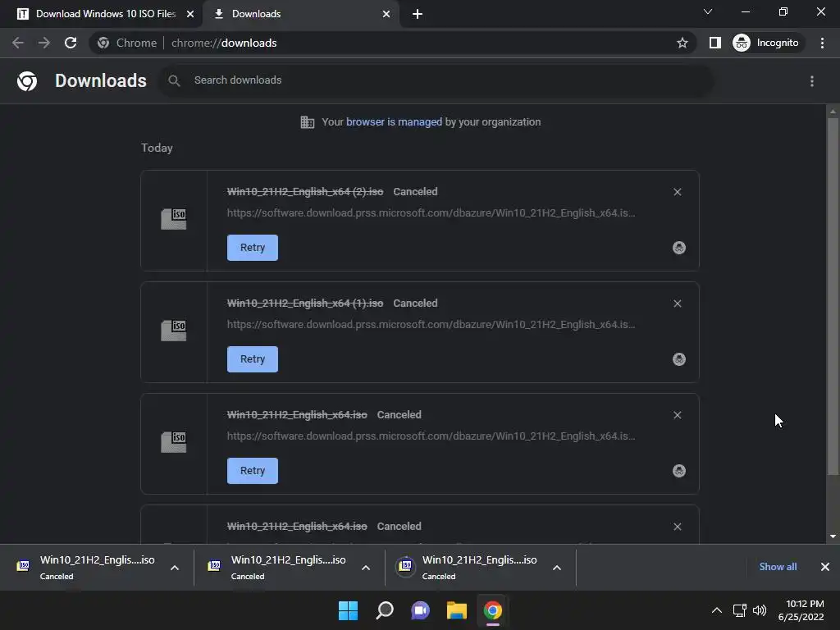
Task: Bookmark this page with the star icon
Action: pos(682,43)
